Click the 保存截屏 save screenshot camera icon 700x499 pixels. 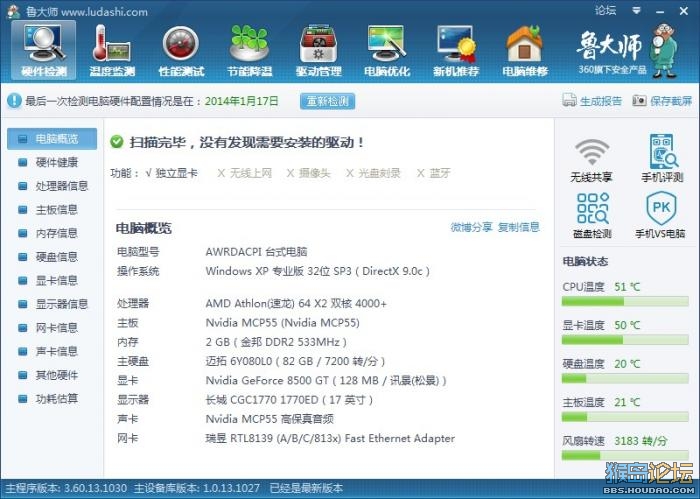639,100
